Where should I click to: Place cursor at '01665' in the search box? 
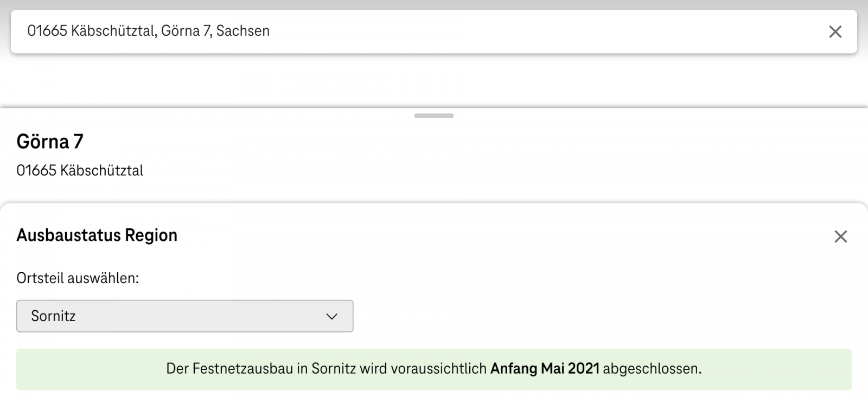(x=47, y=31)
